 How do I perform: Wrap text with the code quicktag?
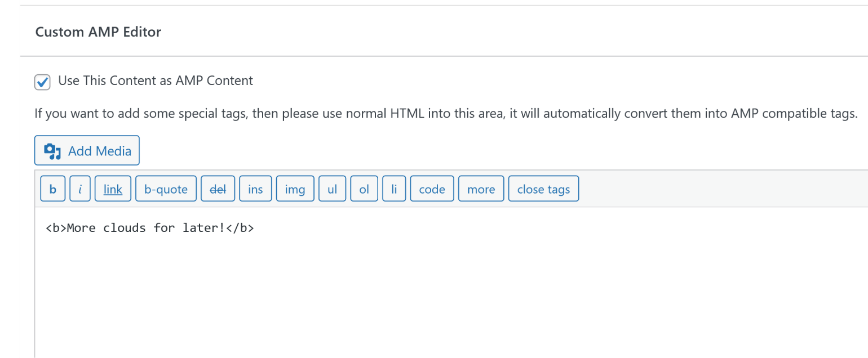point(432,189)
